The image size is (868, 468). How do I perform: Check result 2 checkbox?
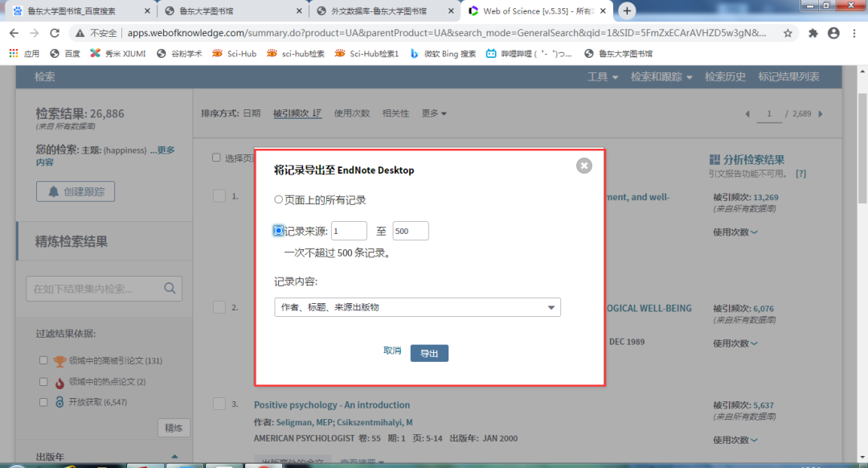pyautogui.click(x=219, y=307)
